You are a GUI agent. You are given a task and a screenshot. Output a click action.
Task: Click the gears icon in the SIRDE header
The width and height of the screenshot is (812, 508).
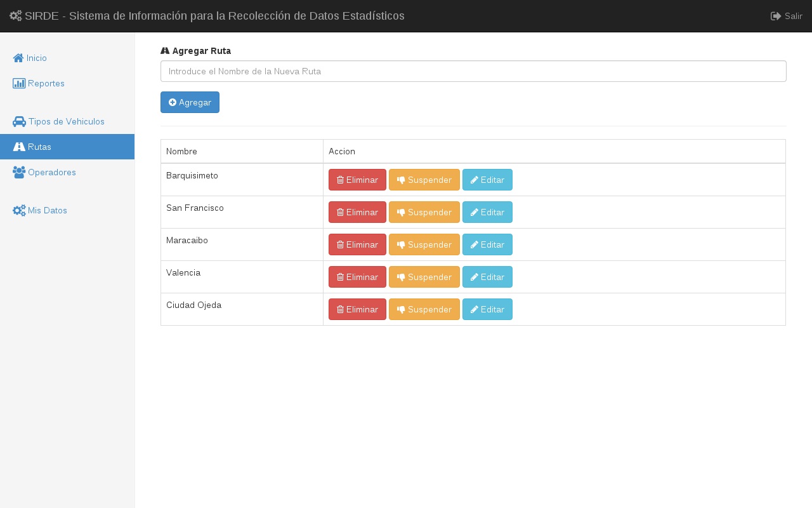(16, 16)
